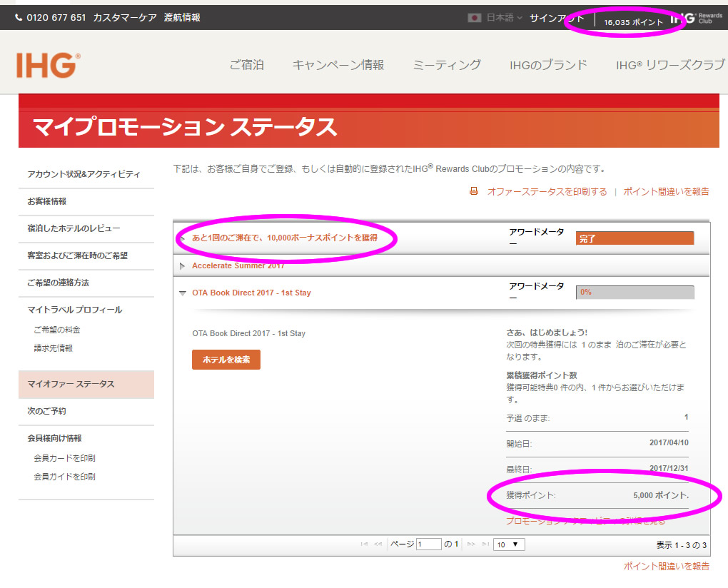Click the printer icon for offer status
This screenshot has width=728, height=588.
point(474,191)
